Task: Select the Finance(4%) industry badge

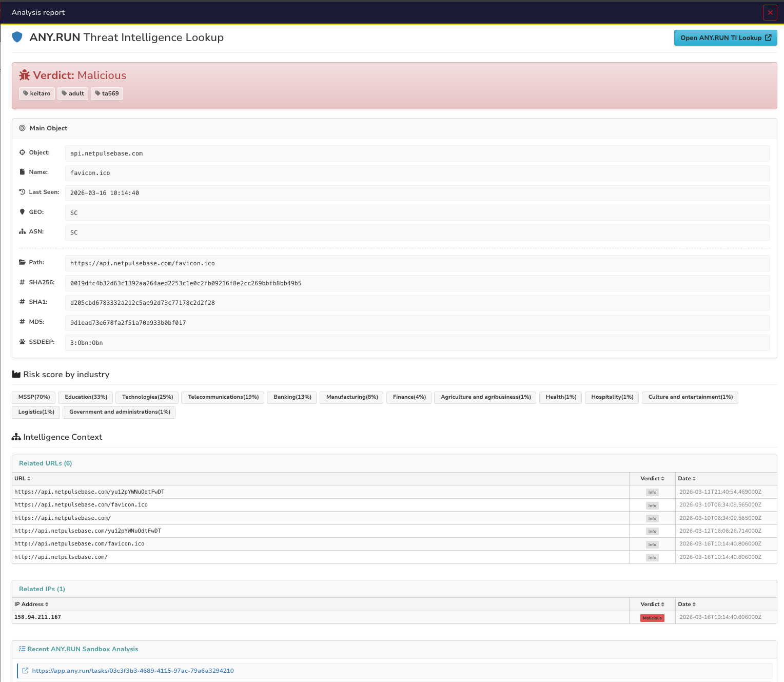Action: pos(409,397)
